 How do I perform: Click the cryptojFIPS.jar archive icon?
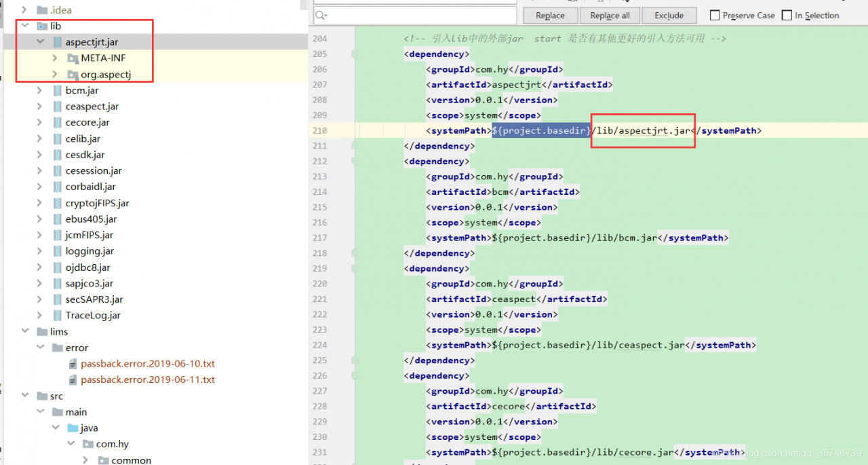[58, 203]
